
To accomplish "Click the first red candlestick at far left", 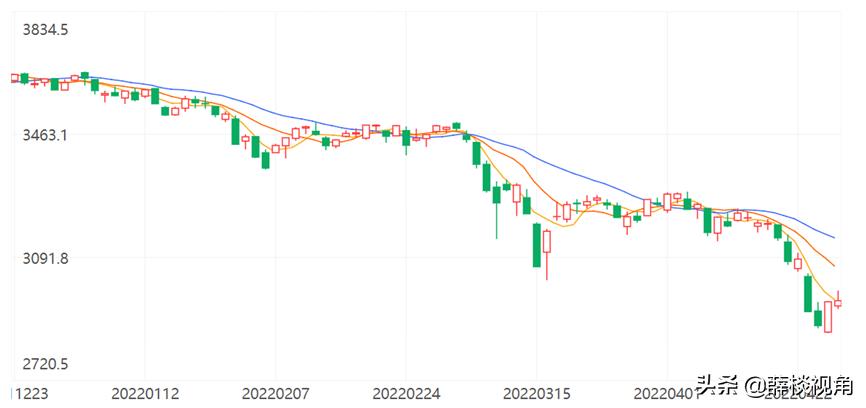I will point(13,77).
